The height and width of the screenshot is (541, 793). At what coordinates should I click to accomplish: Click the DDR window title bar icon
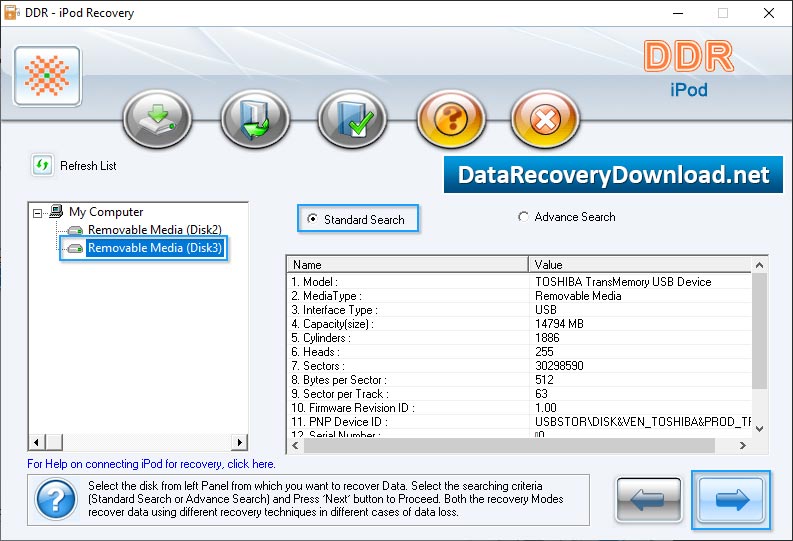11,12
